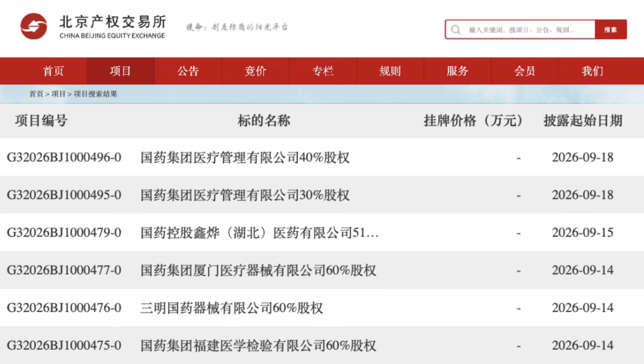This screenshot has width=644, height=364.
Task: Open 国药集团医疗管理有限公司30%股权 listing
Action: coord(245,195)
